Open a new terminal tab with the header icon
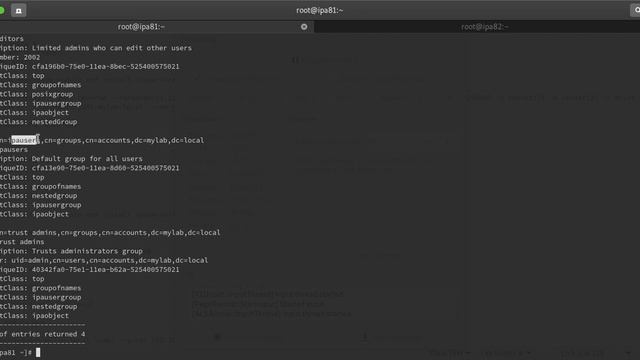 pos(18,10)
